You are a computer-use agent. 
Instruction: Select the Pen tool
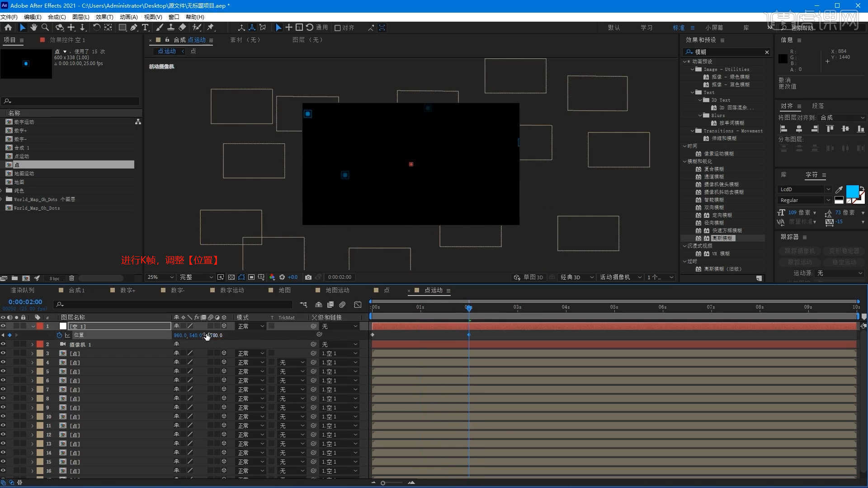(x=134, y=28)
